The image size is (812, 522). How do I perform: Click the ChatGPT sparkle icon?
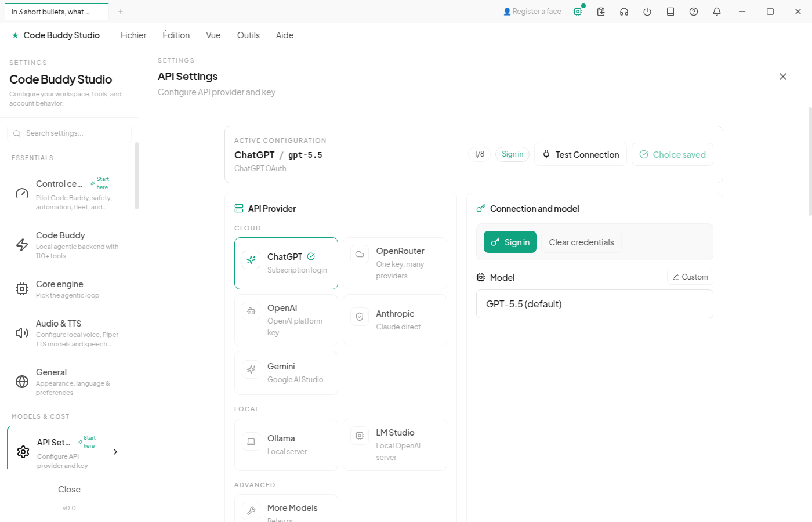[251, 260]
